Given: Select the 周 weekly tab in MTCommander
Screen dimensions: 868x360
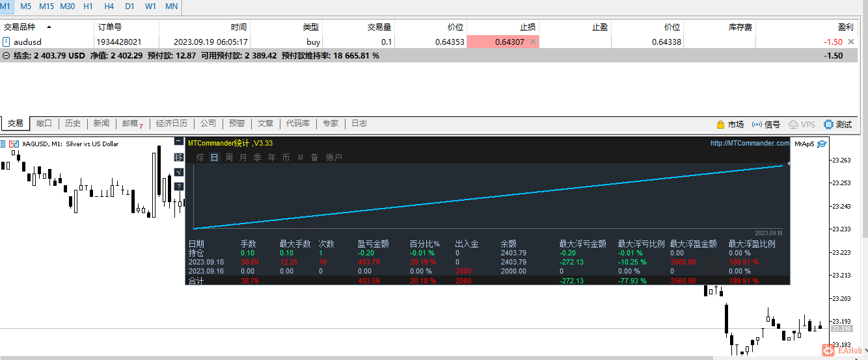Looking at the screenshot, I should point(229,157).
